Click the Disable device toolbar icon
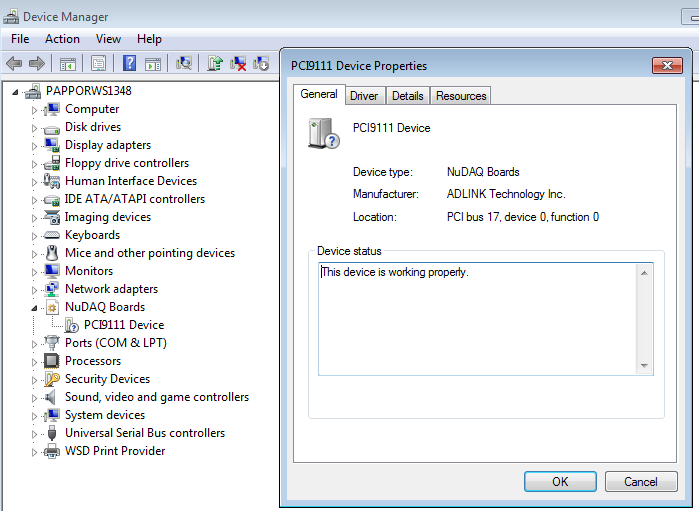699x511 pixels. [x=261, y=63]
